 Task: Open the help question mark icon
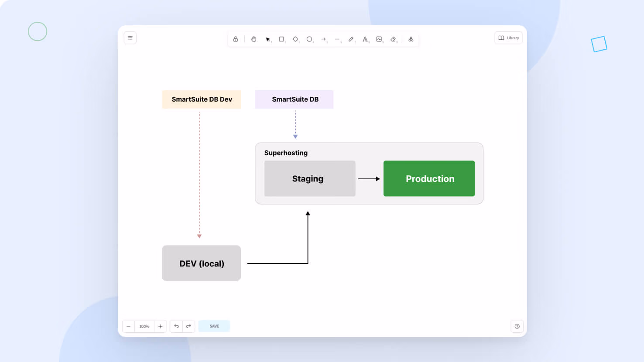click(517, 326)
